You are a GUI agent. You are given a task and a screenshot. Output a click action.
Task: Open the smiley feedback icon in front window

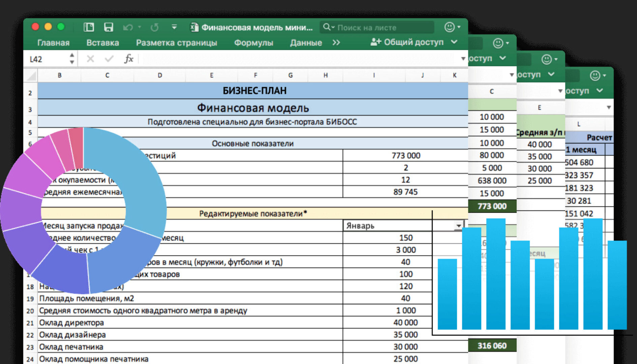click(x=450, y=27)
